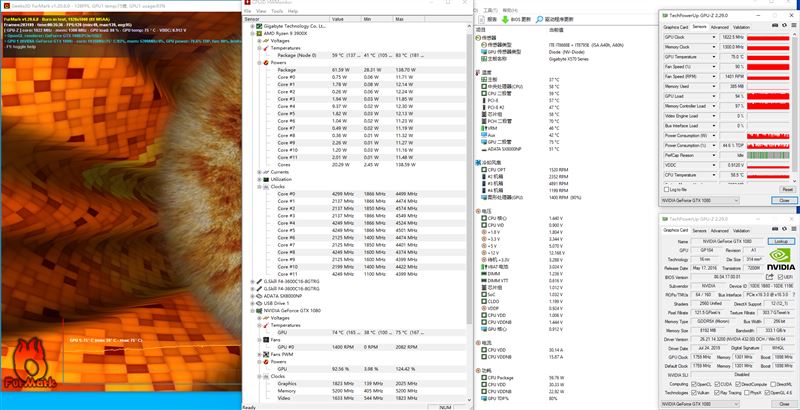
Task: Expand the Currents node in HWMonitor
Action: point(259,172)
